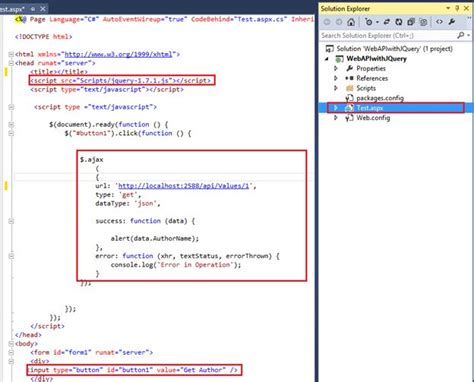Open Properties via the wrench toolbar icon

[452, 22]
